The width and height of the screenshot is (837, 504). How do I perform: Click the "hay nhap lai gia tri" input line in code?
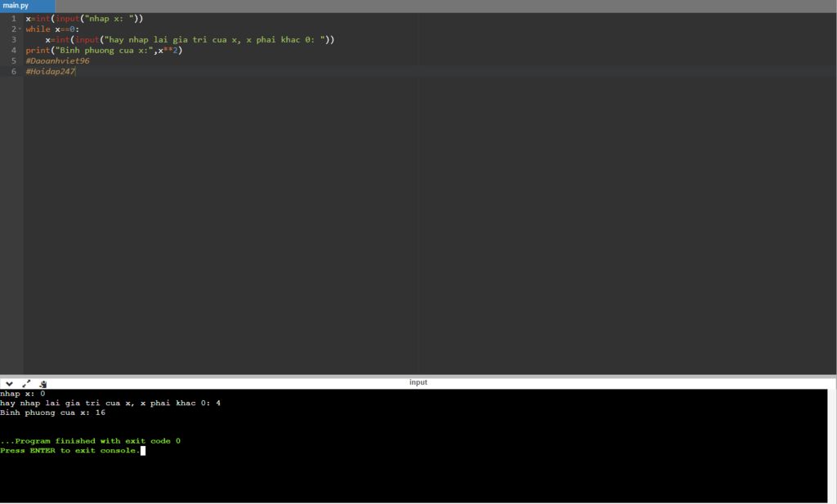(x=190, y=39)
